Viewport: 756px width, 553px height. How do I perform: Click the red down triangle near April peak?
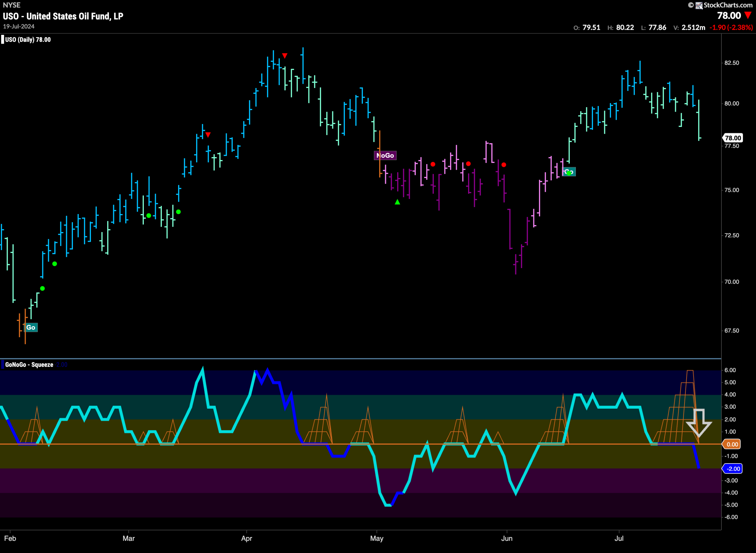click(x=285, y=56)
